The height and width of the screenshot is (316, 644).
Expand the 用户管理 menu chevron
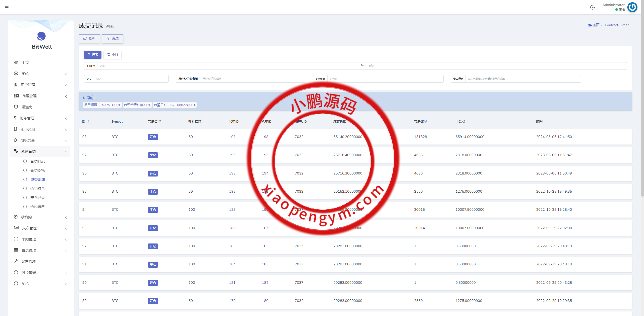coord(66,85)
